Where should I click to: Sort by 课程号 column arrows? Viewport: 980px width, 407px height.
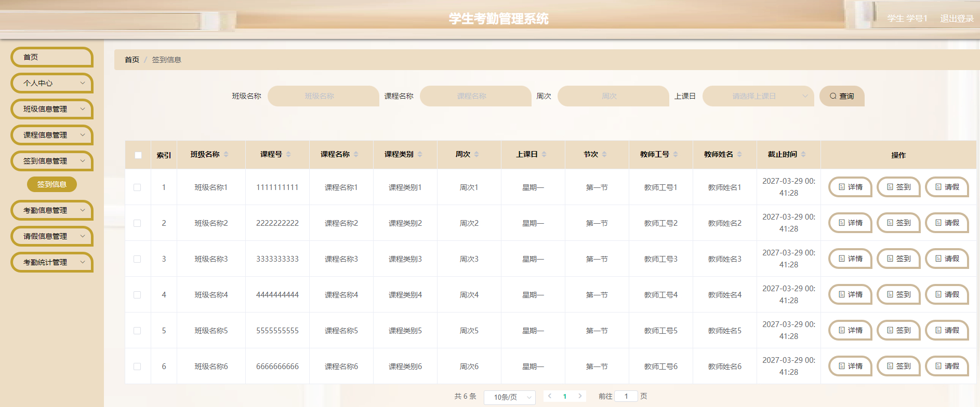288,154
